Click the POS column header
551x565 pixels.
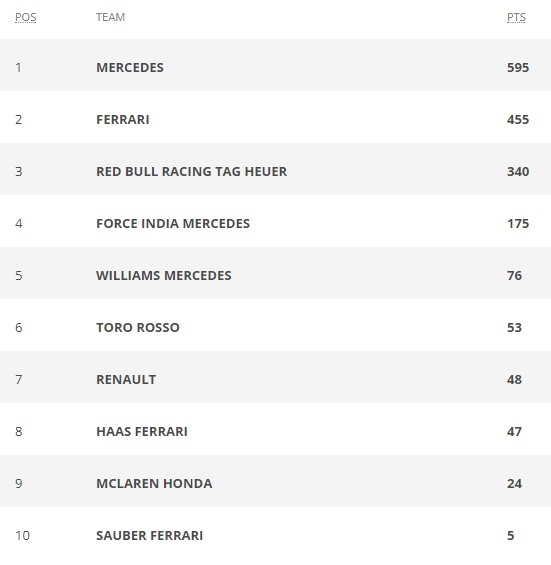26,17
